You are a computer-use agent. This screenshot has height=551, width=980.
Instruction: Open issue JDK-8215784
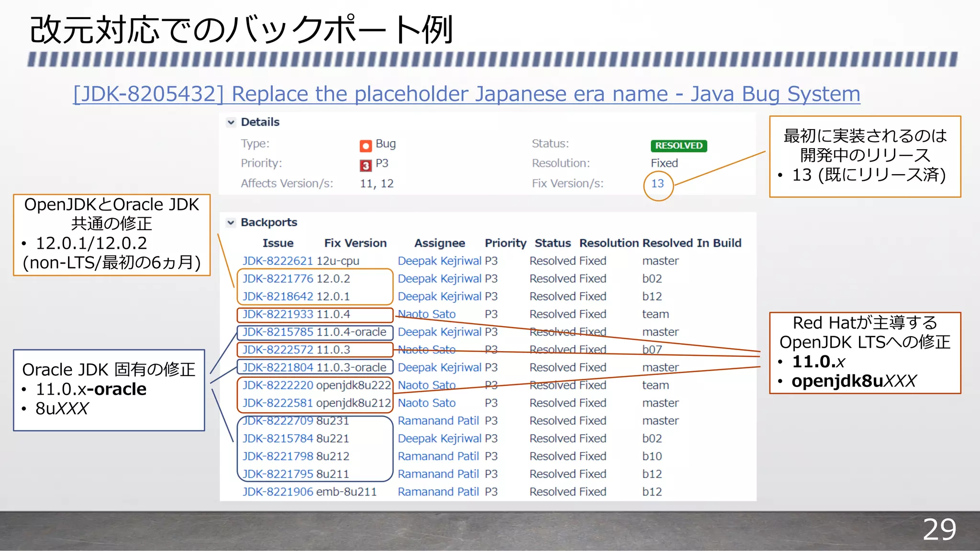point(278,439)
